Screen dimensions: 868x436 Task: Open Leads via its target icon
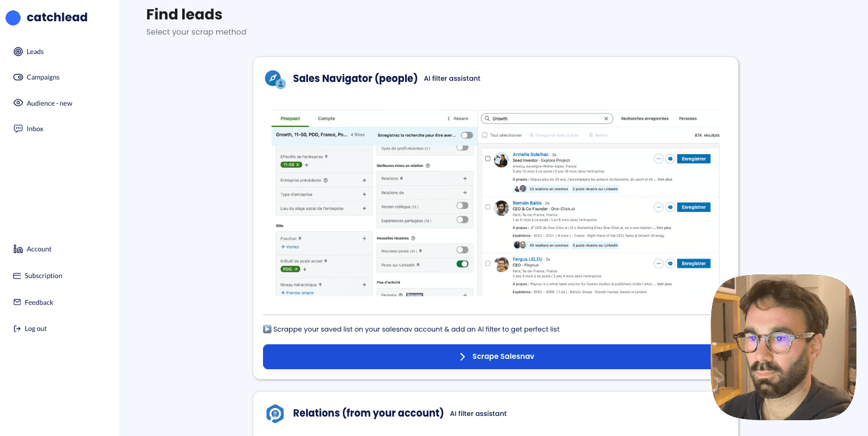click(18, 52)
